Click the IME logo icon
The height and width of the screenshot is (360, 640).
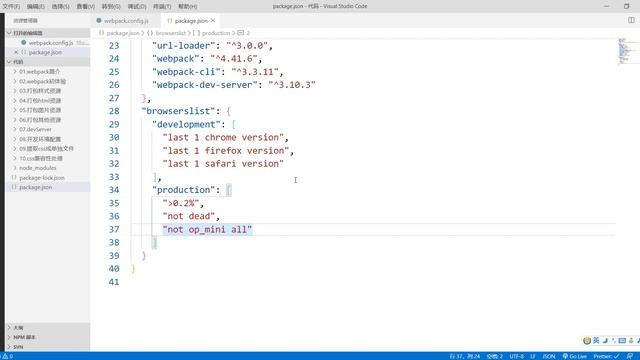point(587,340)
